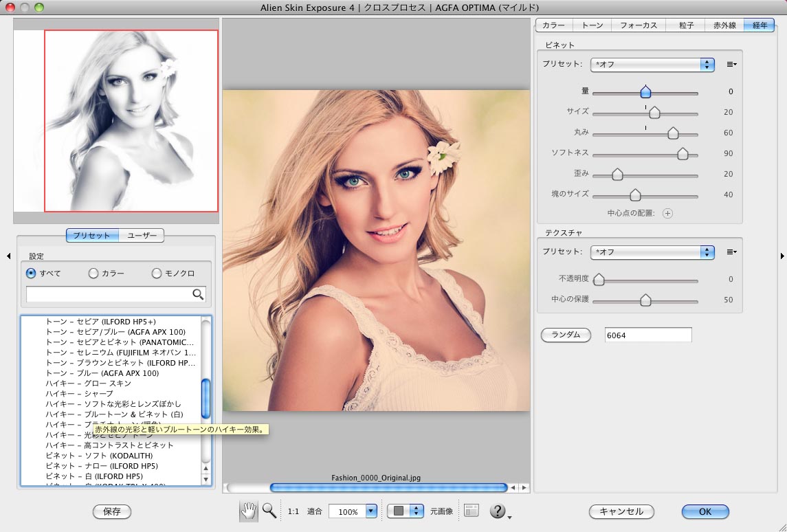Click the preview horizontal scrollbar thumb
The height and width of the screenshot is (532, 787).
[x=388, y=487]
